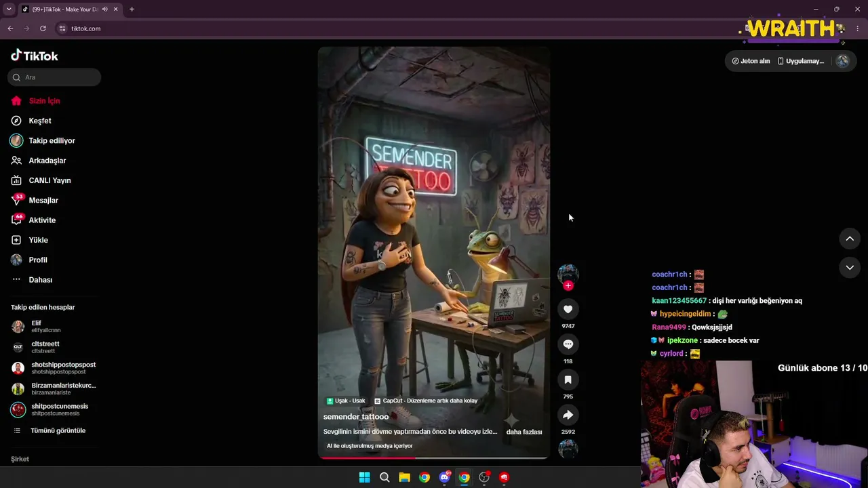Open the creator's avatar beside the video

click(568, 273)
